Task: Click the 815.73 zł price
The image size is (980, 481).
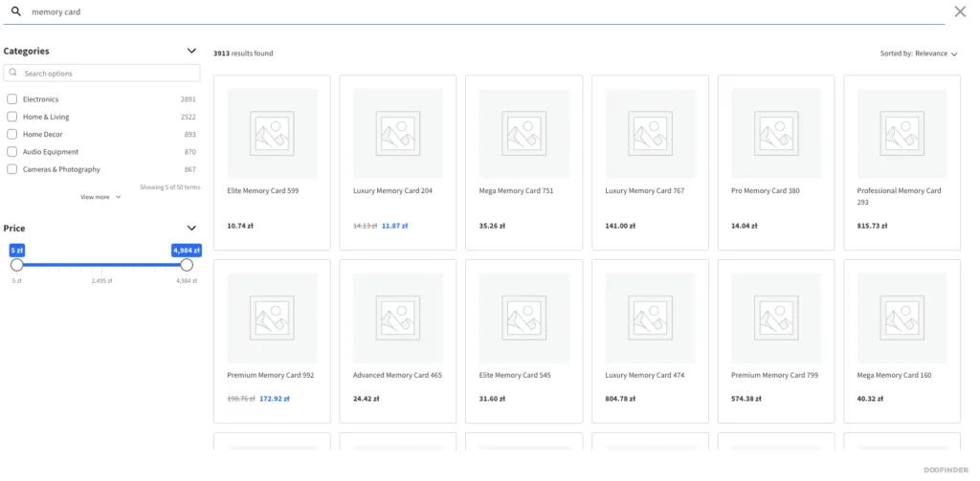Action: (872, 226)
